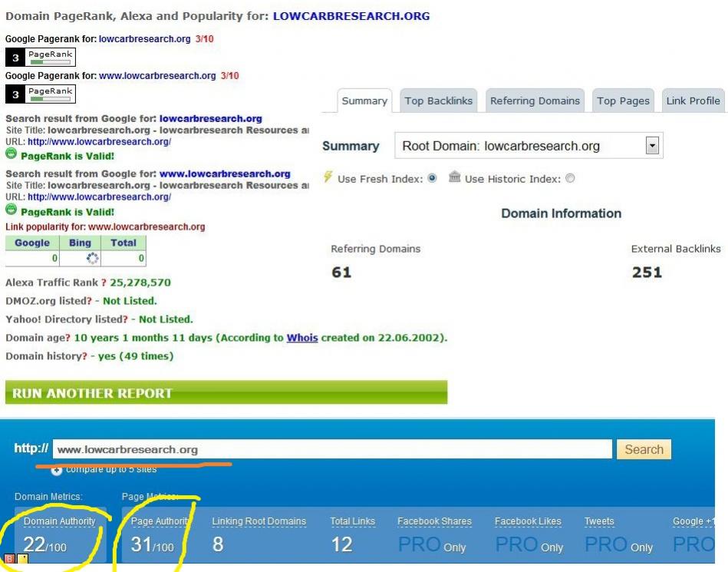Click the second green smiley valid icon
This screenshot has height=572, width=728.
click(12, 209)
